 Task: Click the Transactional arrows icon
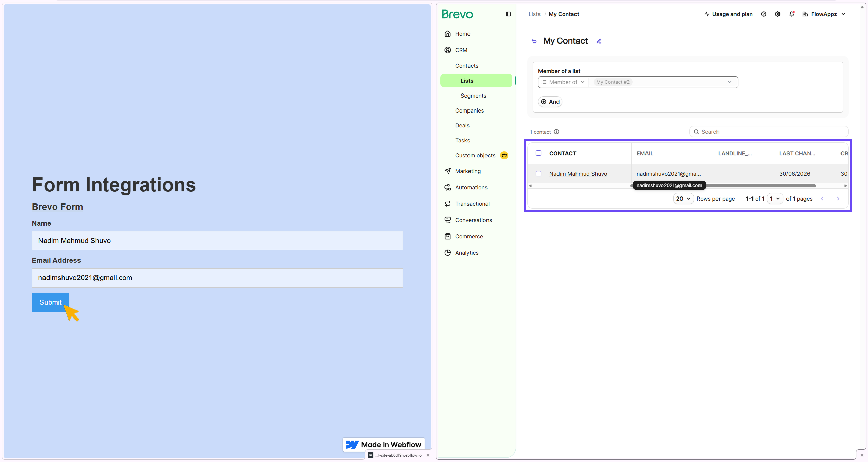(448, 204)
